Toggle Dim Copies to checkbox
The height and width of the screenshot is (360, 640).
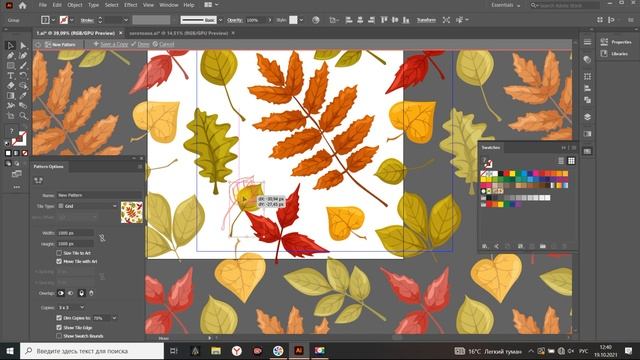tap(59, 318)
